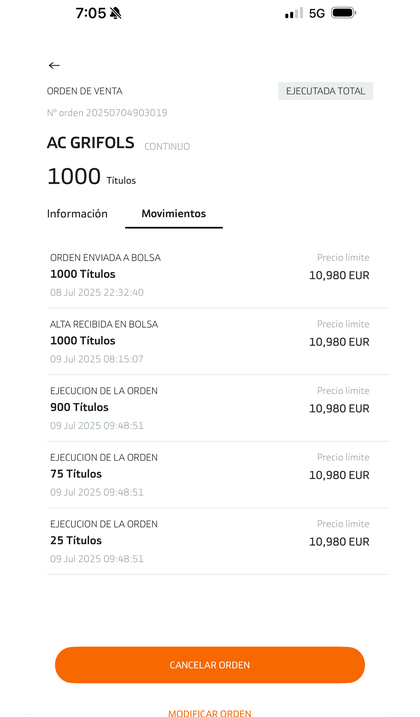Tap the battery icon in status bar

344,13
